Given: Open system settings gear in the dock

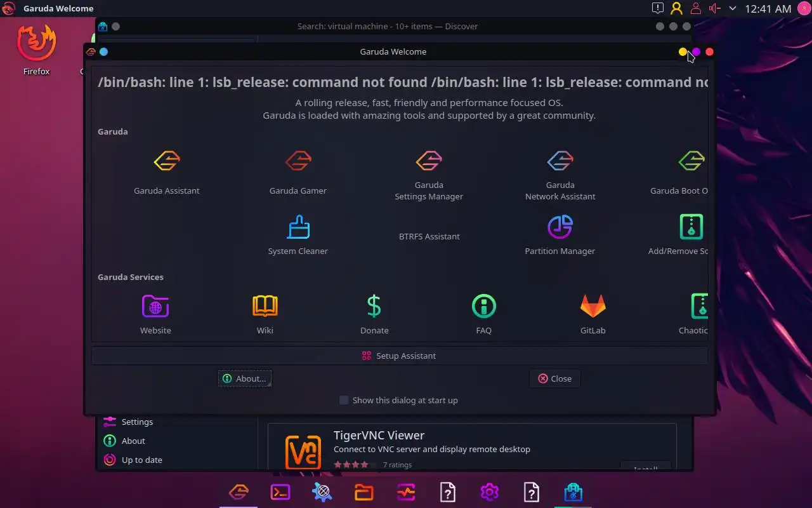Looking at the screenshot, I should [490, 492].
